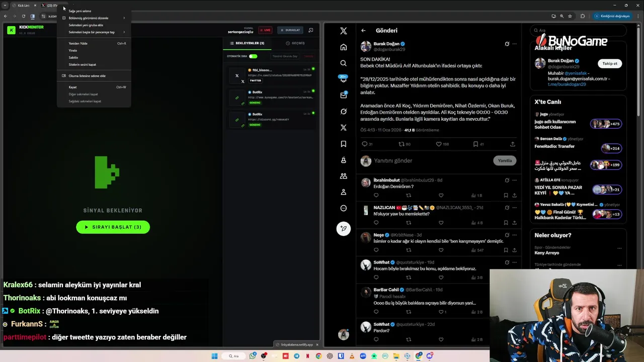The image size is (644, 362).
Task: Click green Sırayı Başlat (3) button
Action: [113, 227]
